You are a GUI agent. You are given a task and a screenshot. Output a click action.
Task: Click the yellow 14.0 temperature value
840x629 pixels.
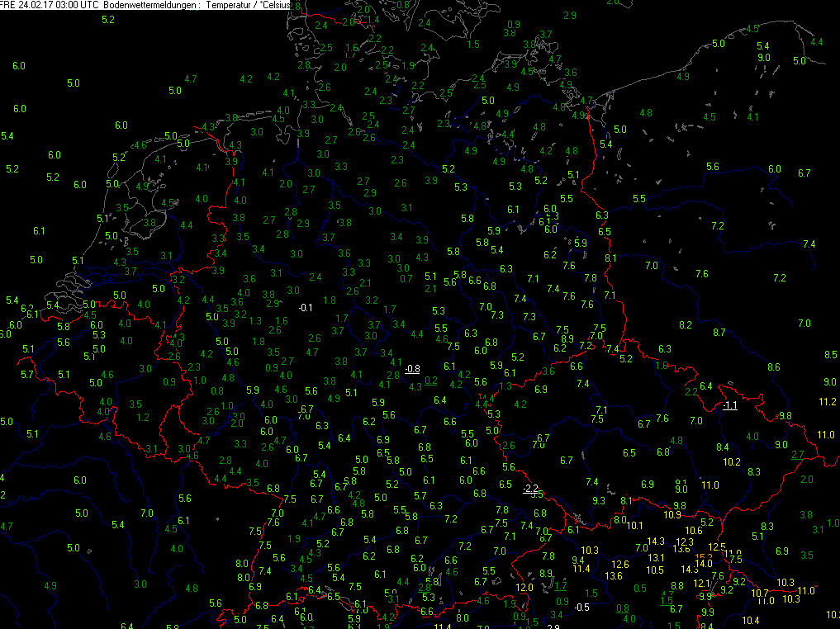click(x=703, y=564)
